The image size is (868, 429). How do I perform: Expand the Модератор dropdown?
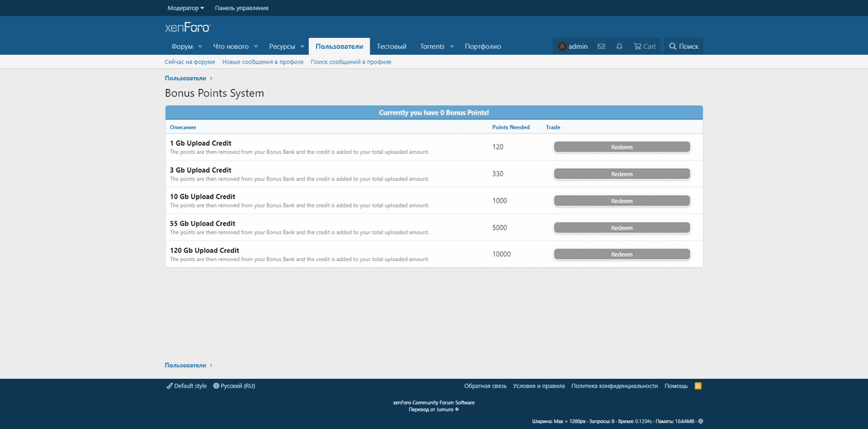pos(186,8)
